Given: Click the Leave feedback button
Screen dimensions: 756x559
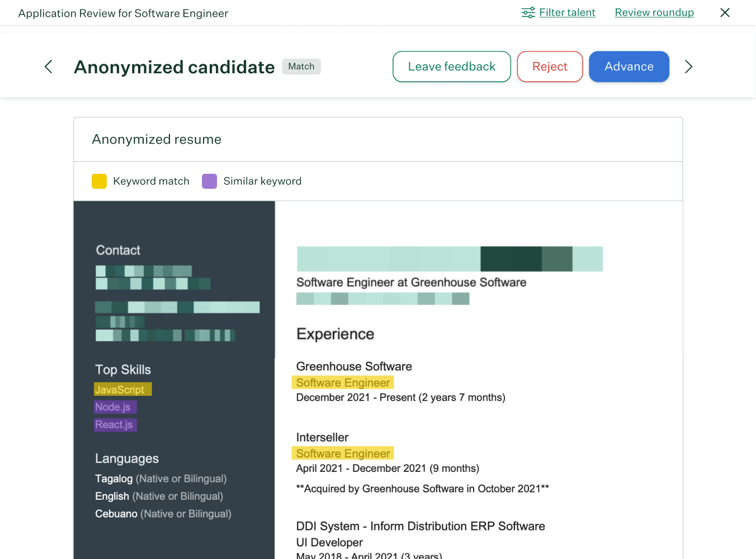Looking at the screenshot, I should 451,67.
